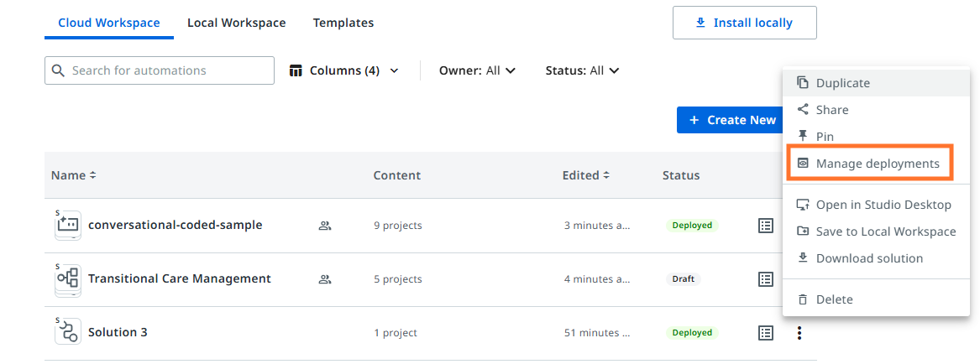Open the Solution 3 name link
Image resolution: width=980 pixels, height=364 pixels.
[x=118, y=333]
